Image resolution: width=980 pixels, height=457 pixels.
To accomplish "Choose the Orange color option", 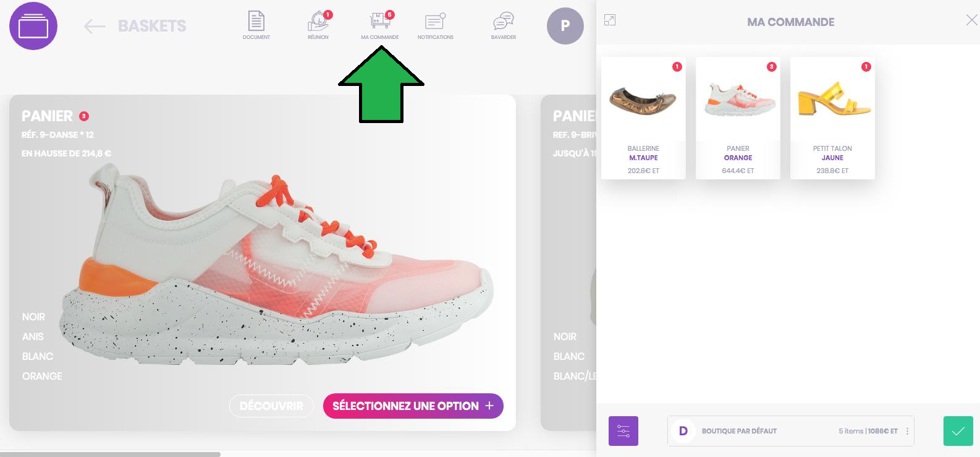I will (x=42, y=376).
